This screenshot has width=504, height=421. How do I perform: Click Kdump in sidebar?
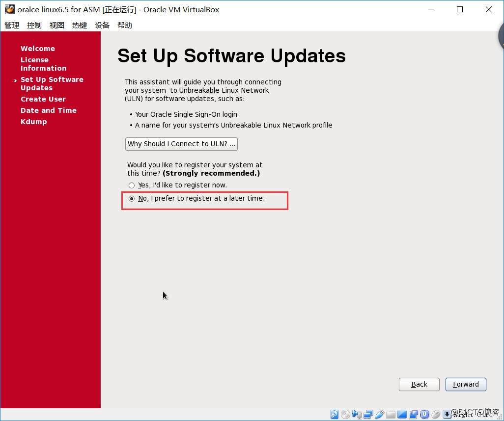pos(34,122)
